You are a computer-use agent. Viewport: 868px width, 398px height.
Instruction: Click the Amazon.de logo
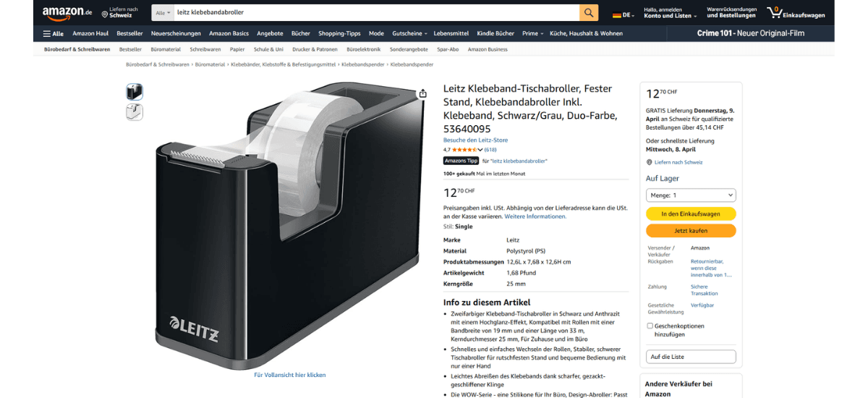point(67,12)
